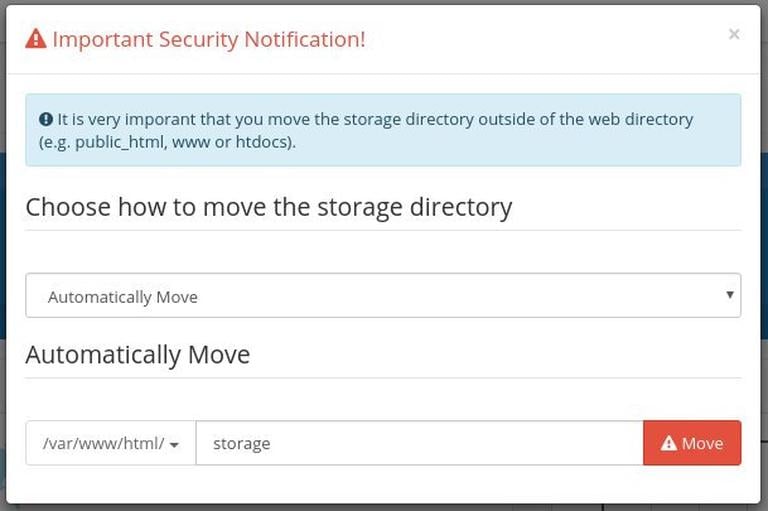Click the info circle icon in the blue alert
Viewport: 768px width, 511px height.
coord(46,119)
